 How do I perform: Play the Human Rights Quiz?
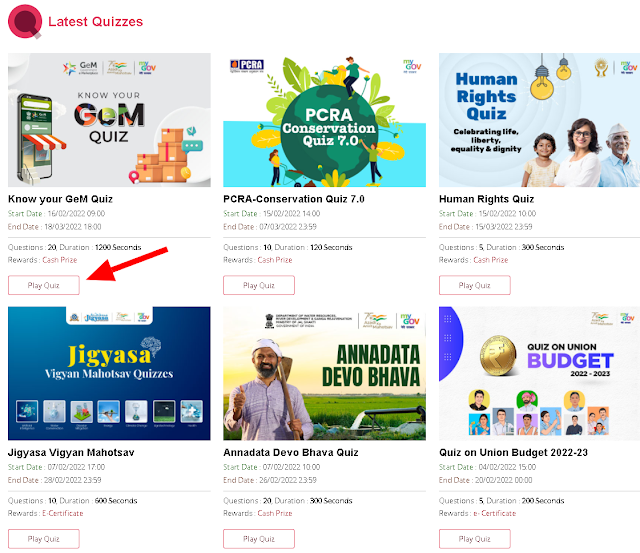point(474,285)
